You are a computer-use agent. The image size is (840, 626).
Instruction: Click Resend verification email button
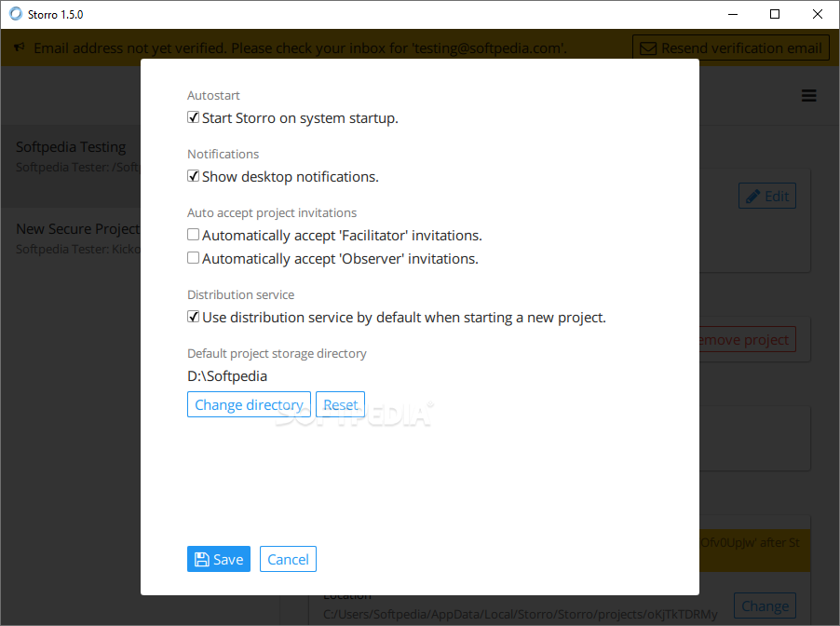tap(731, 48)
